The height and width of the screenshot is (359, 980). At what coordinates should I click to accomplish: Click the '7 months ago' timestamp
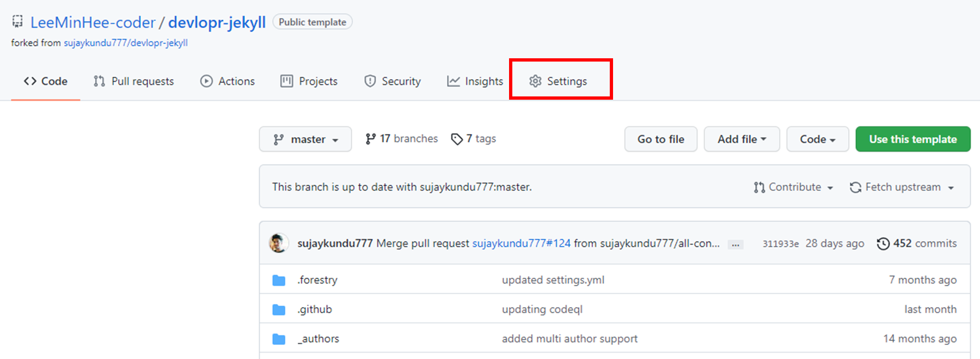923,280
